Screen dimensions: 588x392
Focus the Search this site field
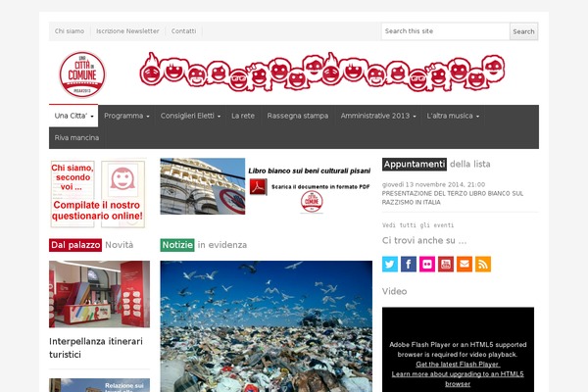click(445, 31)
